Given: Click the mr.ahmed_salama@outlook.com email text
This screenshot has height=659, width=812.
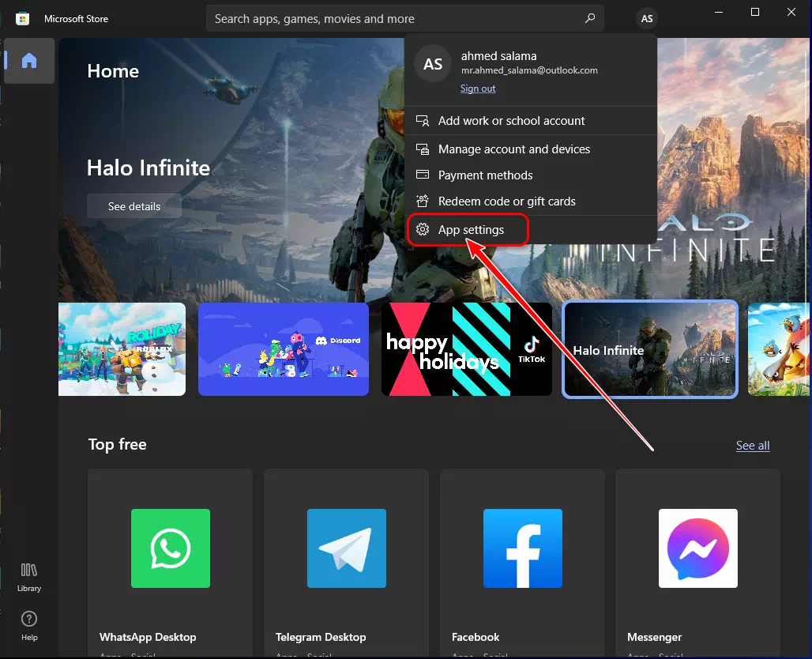Looking at the screenshot, I should (529, 70).
